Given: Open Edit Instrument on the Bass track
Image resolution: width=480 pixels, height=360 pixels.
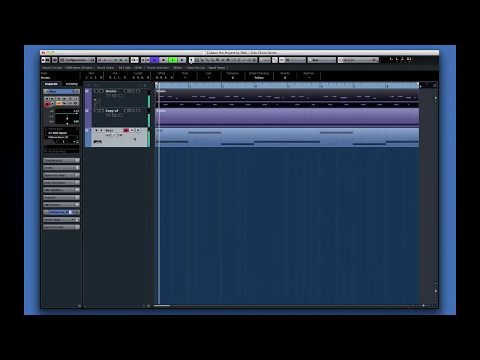Looking at the screenshot, I should point(138,130).
